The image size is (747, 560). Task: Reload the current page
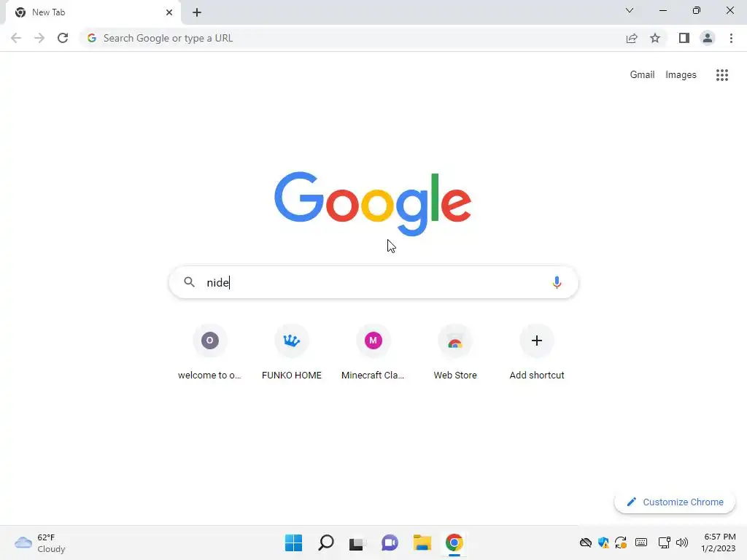pos(63,38)
